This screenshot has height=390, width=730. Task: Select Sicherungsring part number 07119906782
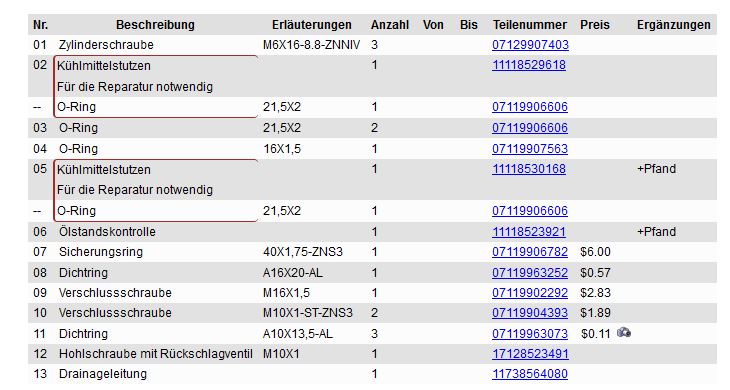(530, 252)
